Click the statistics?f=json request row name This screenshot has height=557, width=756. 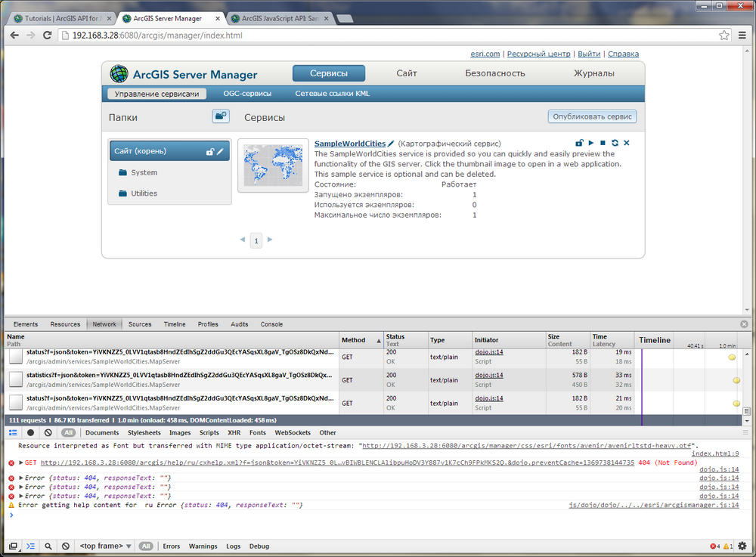[x=179, y=376]
